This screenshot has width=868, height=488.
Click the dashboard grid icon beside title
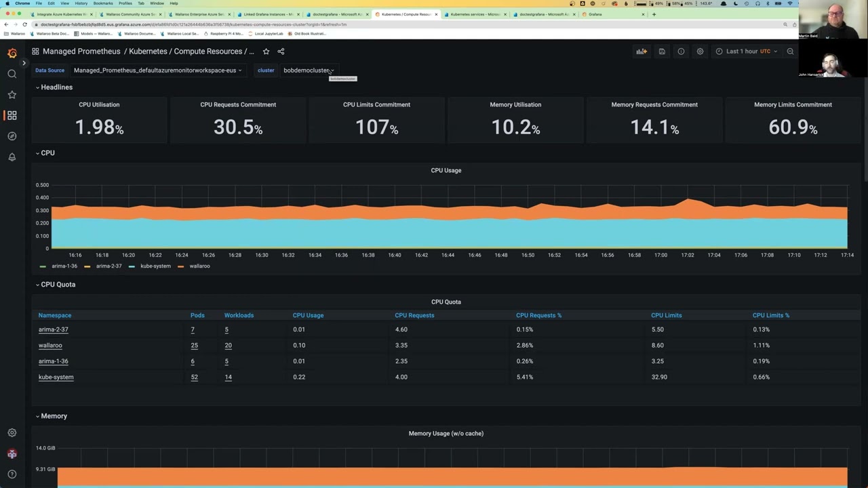[x=35, y=52]
